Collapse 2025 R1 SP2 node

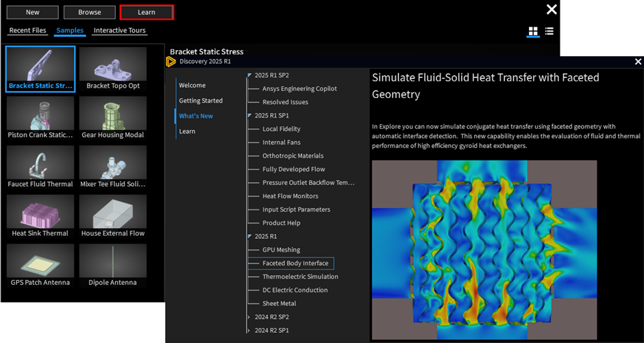[249, 75]
